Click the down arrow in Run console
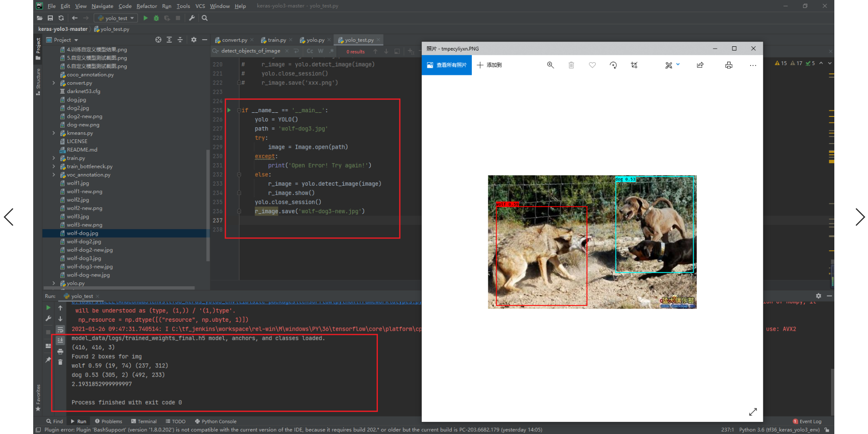 pos(60,318)
